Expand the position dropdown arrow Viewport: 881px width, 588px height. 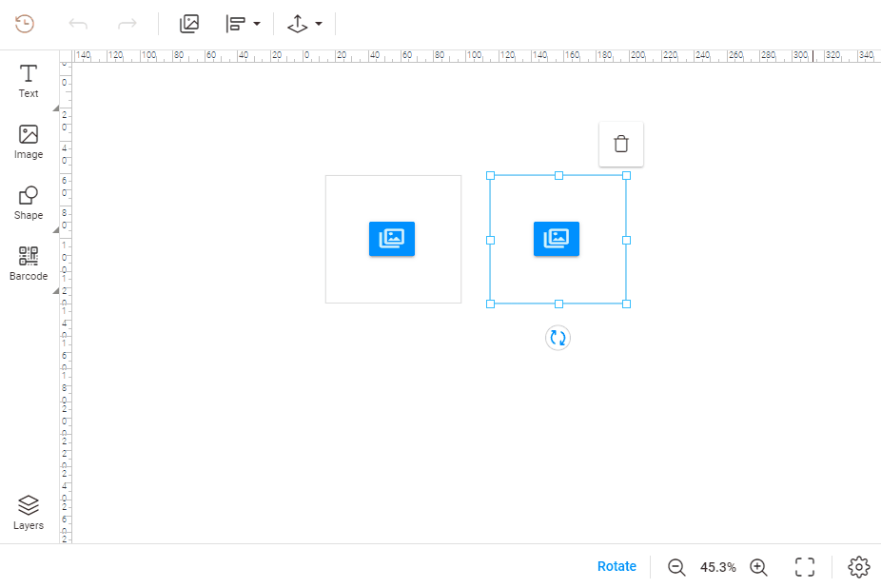pyautogui.click(x=319, y=24)
